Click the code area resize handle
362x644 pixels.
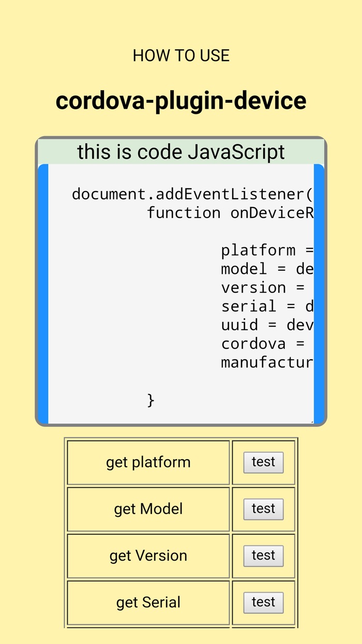(x=311, y=421)
